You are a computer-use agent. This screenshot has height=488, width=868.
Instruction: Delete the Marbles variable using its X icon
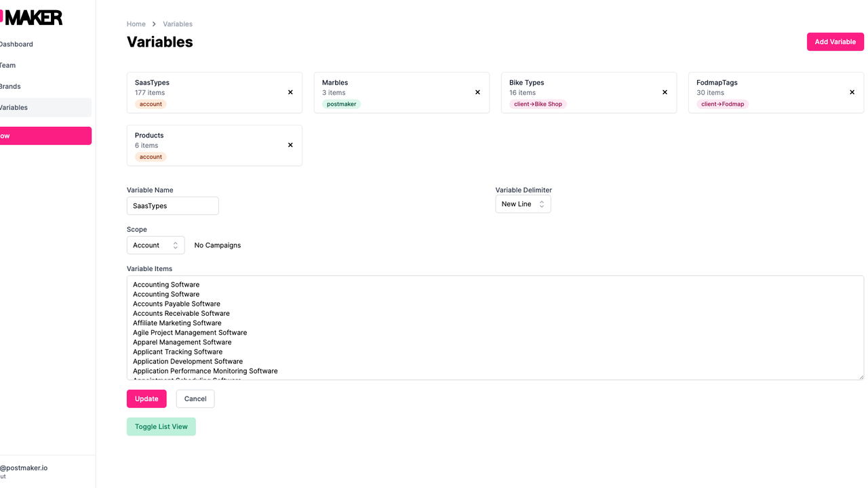[x=477, y=92]
